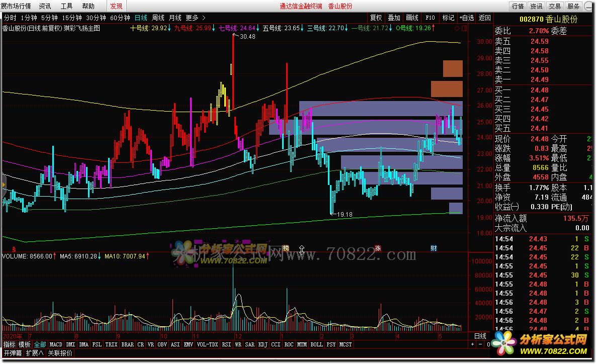Screen dimensions: 597x364
Task: Choose the DMA indicator
Action: (84, 344)
